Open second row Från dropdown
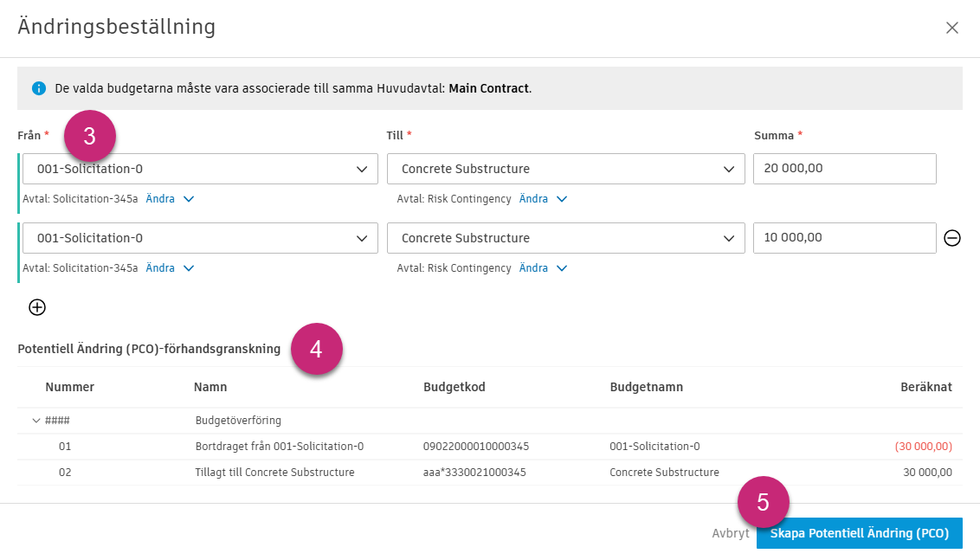Image resolution: width=980 pixels, height=560 pixels. coord(200,238)
